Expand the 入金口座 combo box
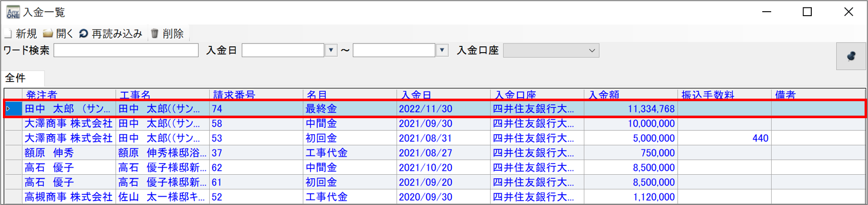Viewport: 868px width, 205px height. [592, 51]
